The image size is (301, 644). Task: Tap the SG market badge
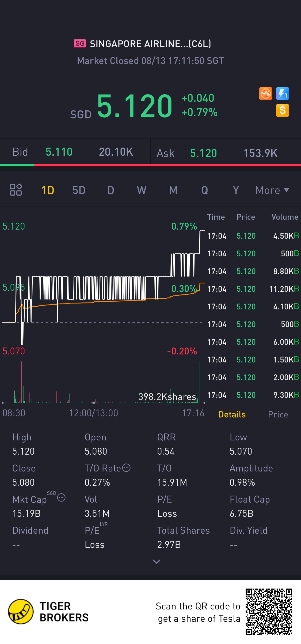tap(80, 43)
